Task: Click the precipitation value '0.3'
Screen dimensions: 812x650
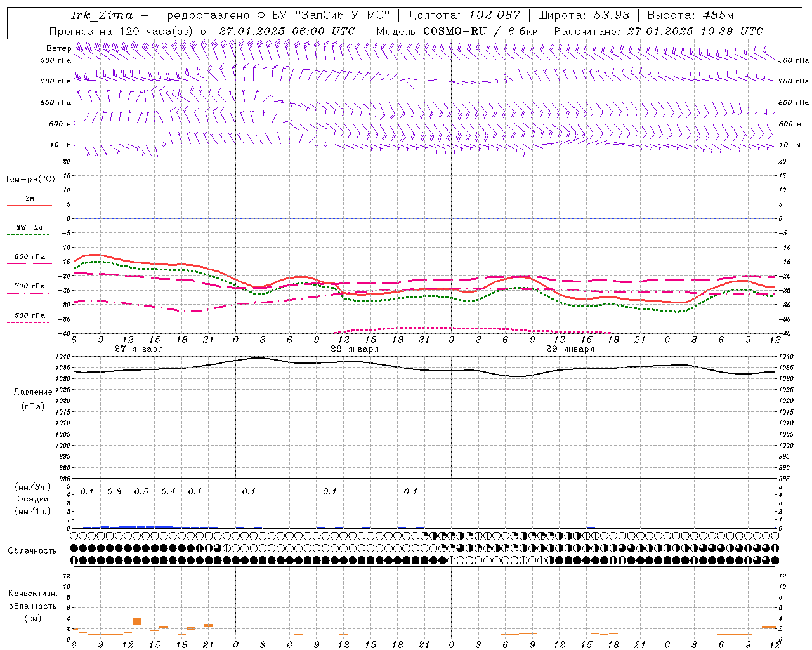Action: click(x=114, y=492)
